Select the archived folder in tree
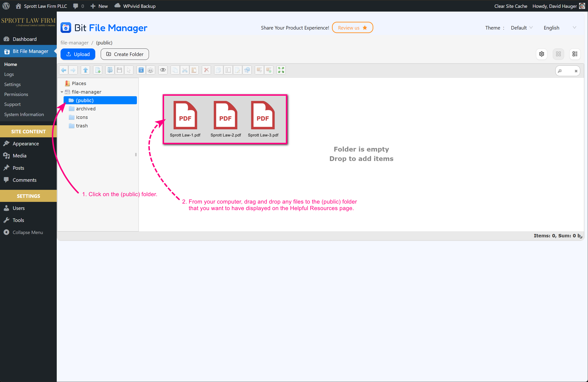Viewport: 588px width, 382px height. [x=86, y=109]
